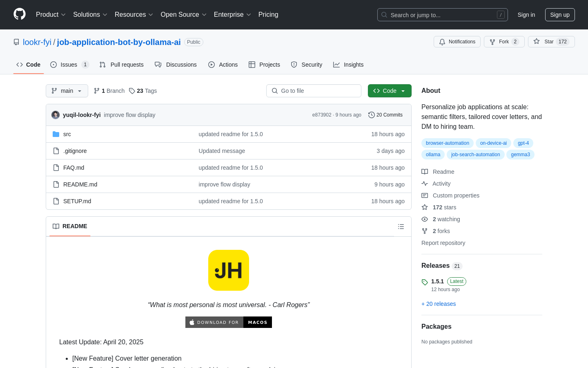The width and height of the screenshot is (588, 368).
Task: Click the Sign in link
Action: [x=526, y=15]
